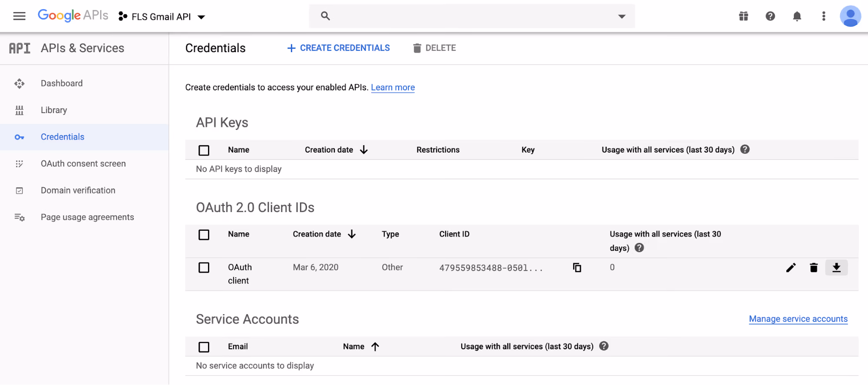Select all Service Accounts checkbox
The width and height of the screenshot is (868, 385).
pos(204,347)
